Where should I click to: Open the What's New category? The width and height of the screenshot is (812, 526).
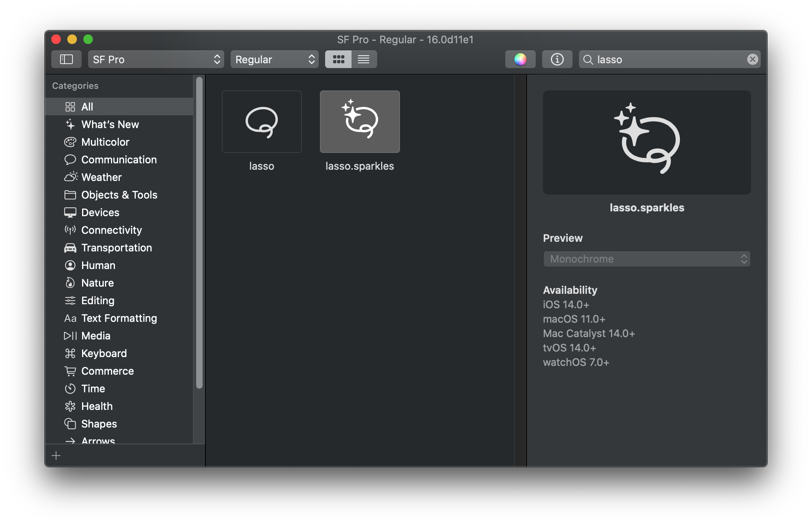(110, 124)
